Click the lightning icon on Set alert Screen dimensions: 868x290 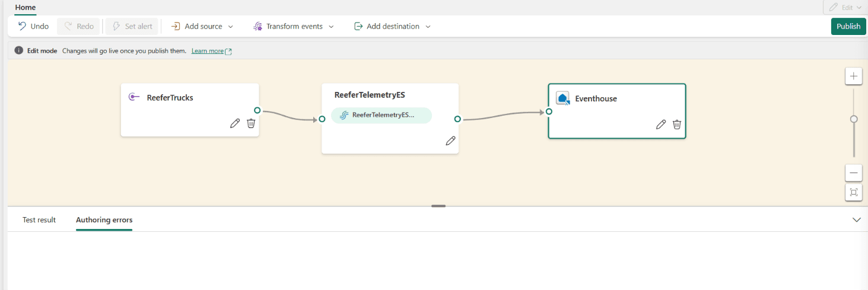[x=116, y=26]
